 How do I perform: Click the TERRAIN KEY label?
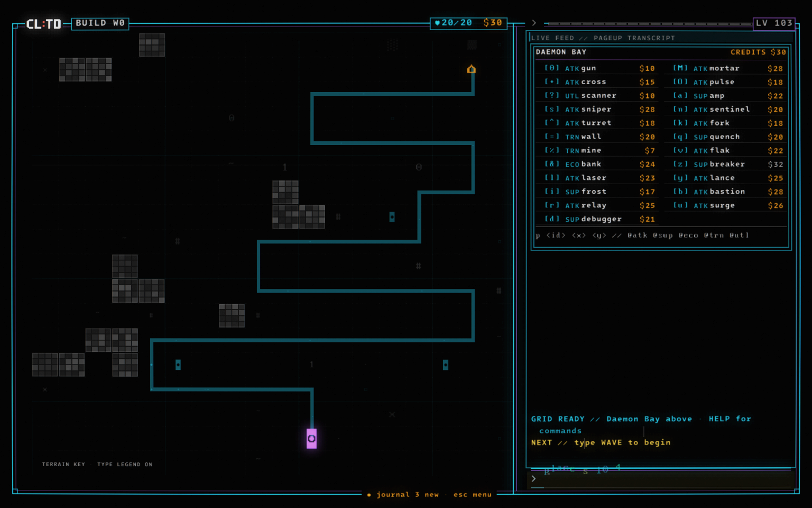[x=63, y=465]
